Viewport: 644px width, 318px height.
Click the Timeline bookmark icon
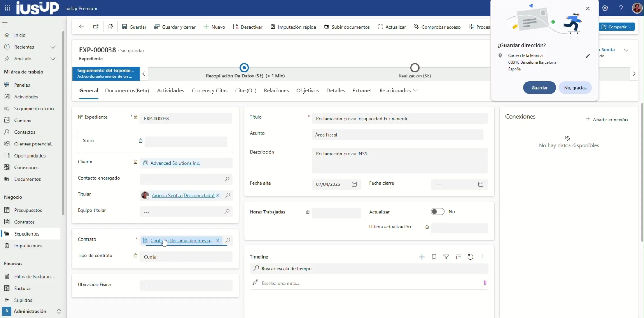click(x=434, y=257)
